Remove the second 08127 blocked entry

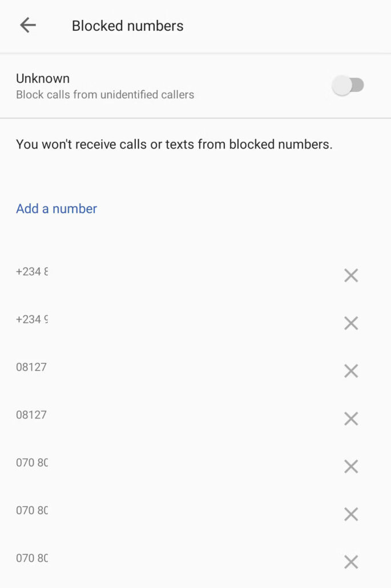(351, 419)
